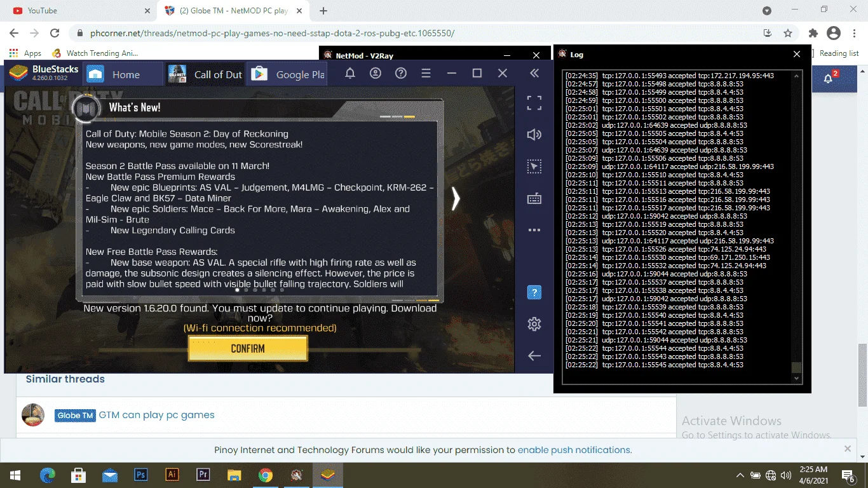Image resolution: width=868 pixels, height=488 pixels.
Task: Click Chrome reload page icon
Action: tap(55, 33)
